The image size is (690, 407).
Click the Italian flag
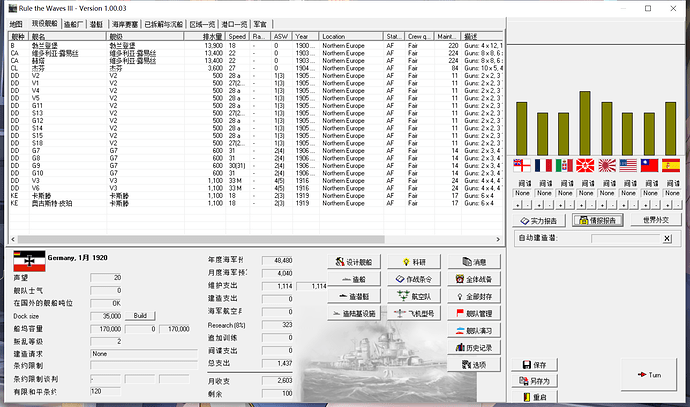(564, 165)
